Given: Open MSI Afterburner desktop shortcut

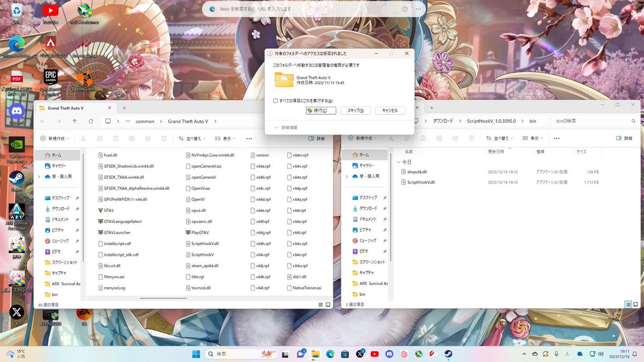Looking at the screenshot, I should [x=84, y=13].
